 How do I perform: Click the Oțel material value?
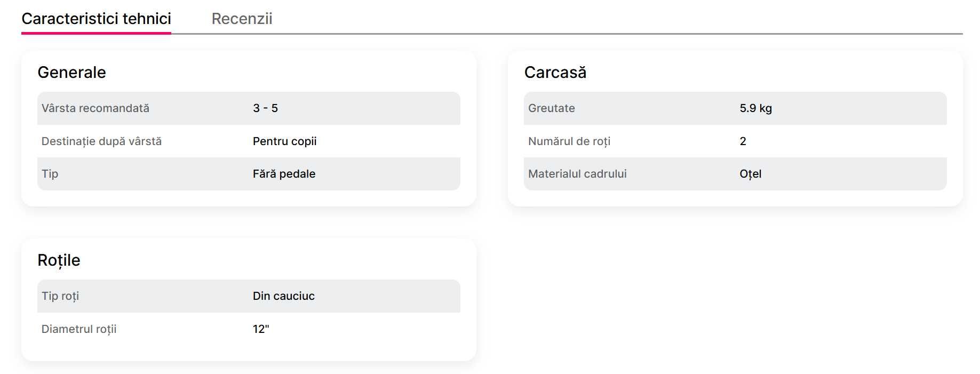tap(750, 174)
